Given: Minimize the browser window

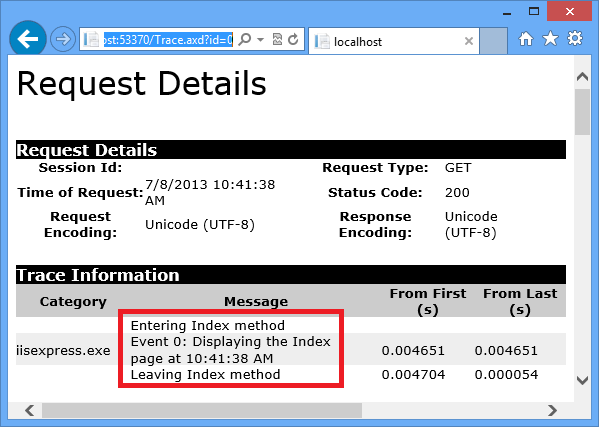Looking at the screenshot, I should pos(507,13).
